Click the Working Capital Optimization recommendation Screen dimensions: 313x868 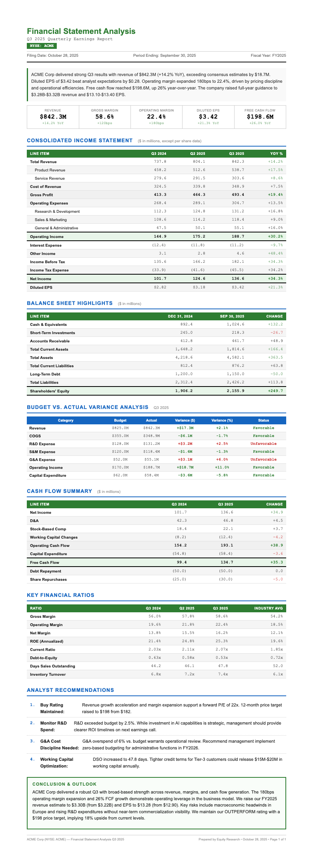(156, 762)
